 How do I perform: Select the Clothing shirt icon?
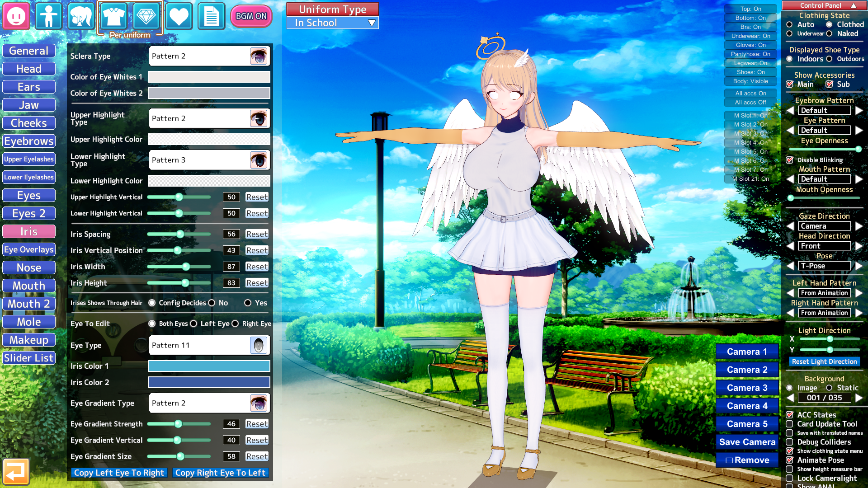tap(113, 16)
